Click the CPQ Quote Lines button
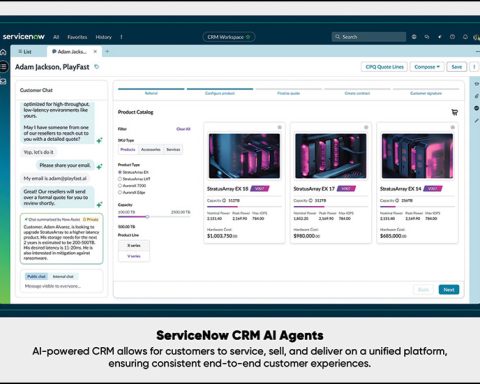The width and height of the screenshot is (480, 384). pyautogui.click(x=384, y=67)
